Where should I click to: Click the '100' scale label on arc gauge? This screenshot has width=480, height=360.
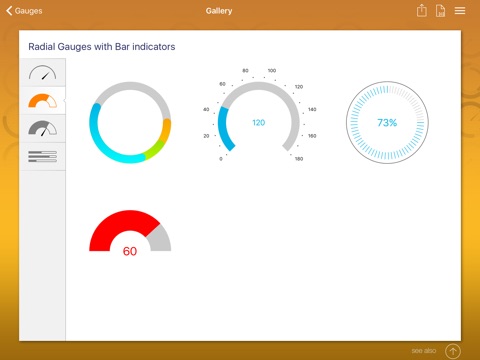[272, 71]
